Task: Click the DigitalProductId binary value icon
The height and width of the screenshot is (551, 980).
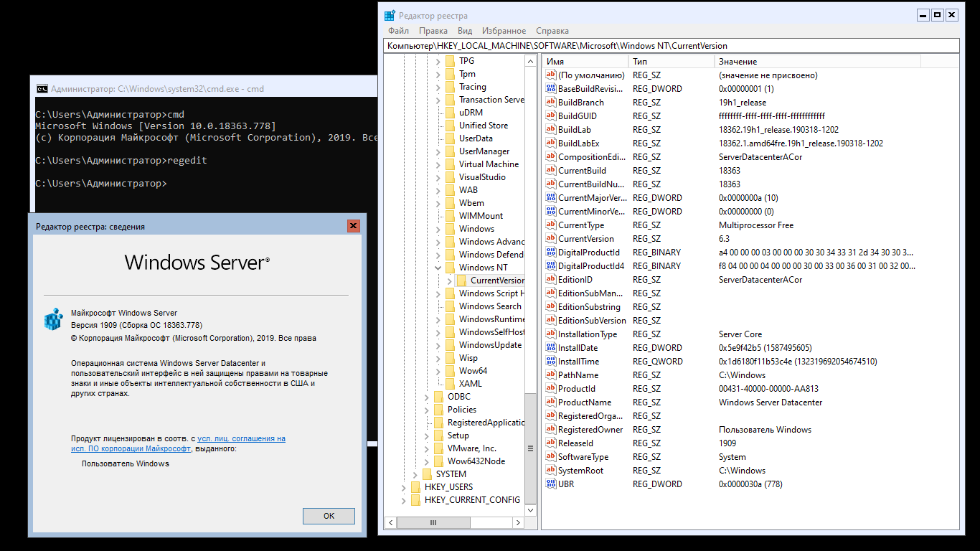Action: pyautogui.click(x=551, y=253)
